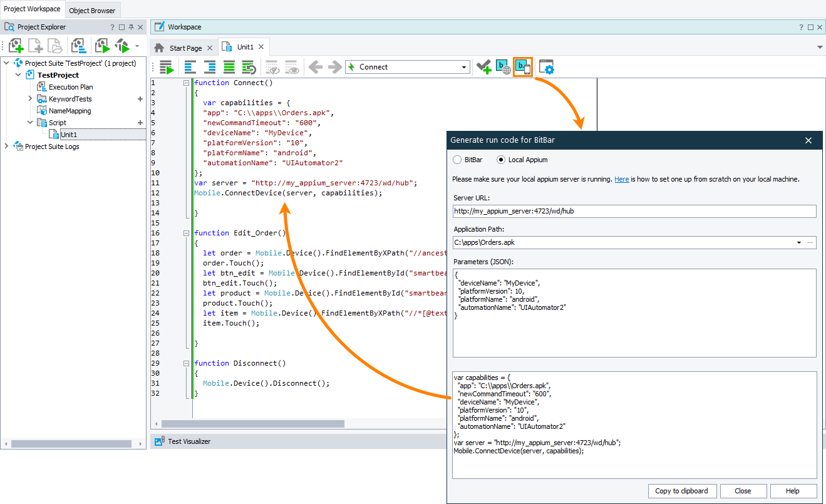
Task: Run the entire project suite
Action: pos(123,45)
